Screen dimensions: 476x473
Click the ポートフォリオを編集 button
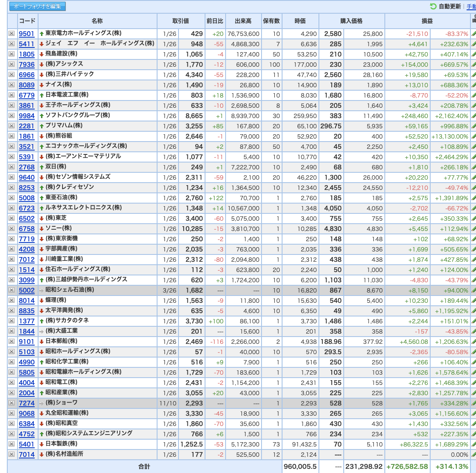pos(37,6)
